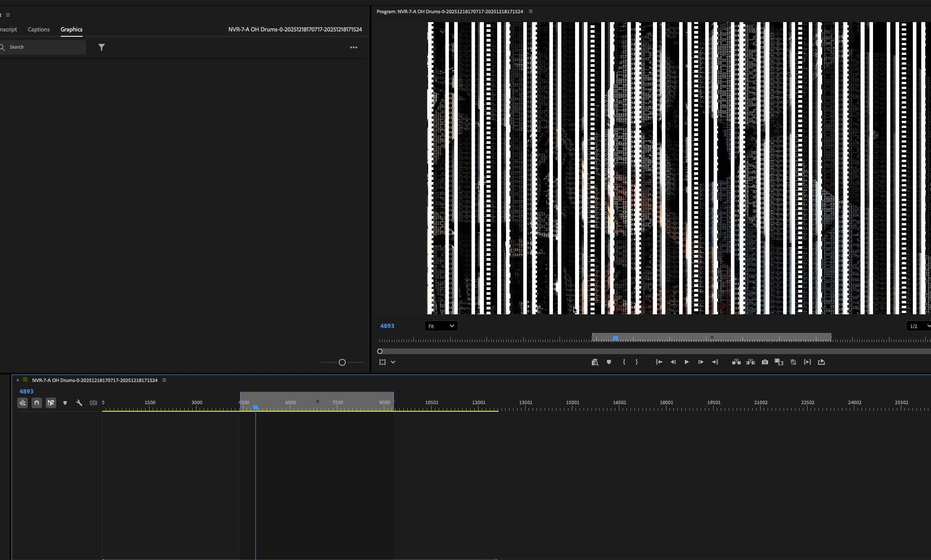Play the sequence in Program monitor

[687, 362]
